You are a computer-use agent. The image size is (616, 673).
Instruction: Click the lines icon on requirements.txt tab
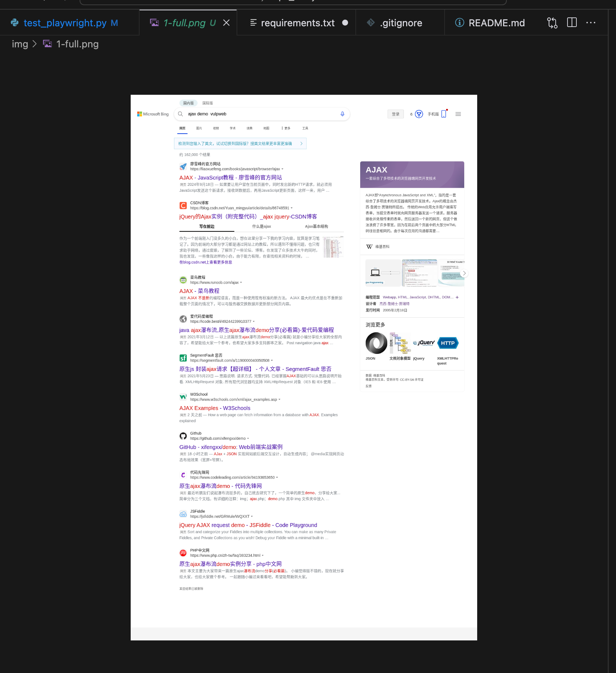254,23
